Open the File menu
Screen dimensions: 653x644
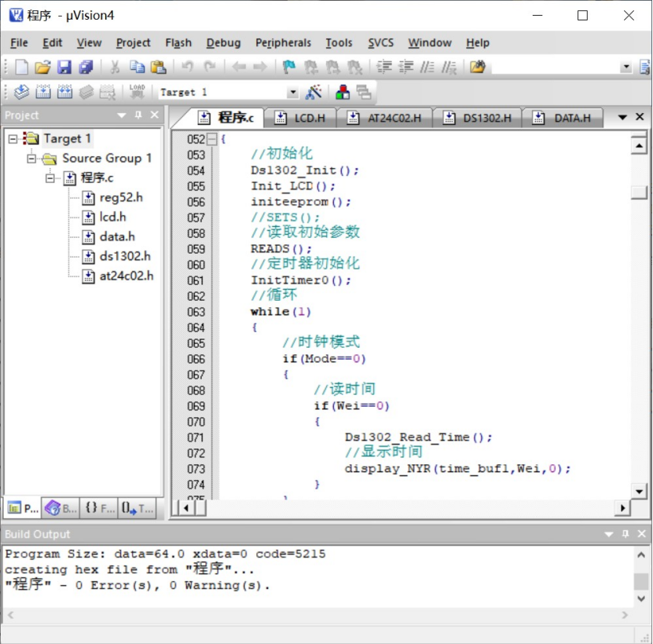pyautogui.click(x=19, y=43)
